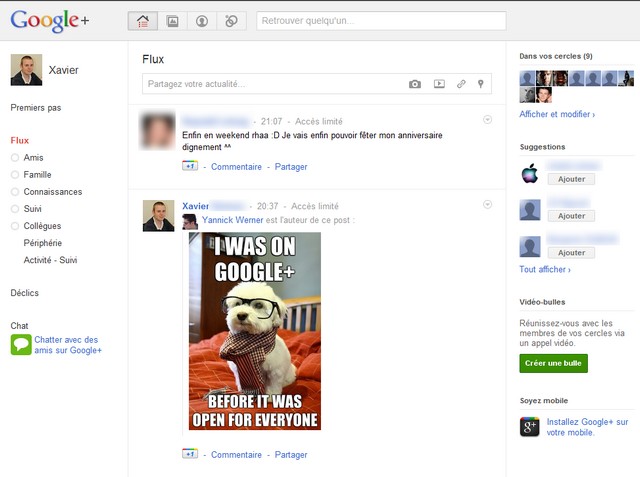This screenshot has width=640, height=477.
Task: Open Yannick Werner's profile link
Action: 233,220
